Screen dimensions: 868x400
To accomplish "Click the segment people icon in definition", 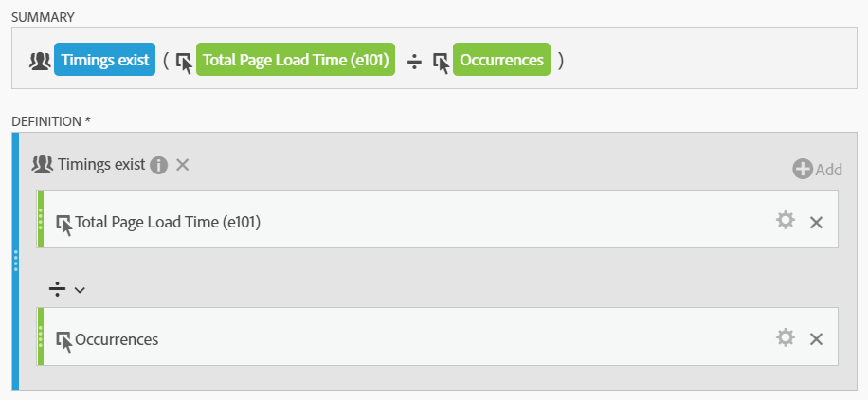I will 42,165.
